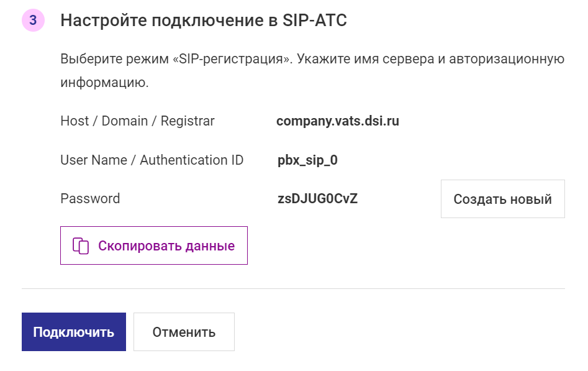
Task: Click the word авторизационную in the description
Action: coord(507,59)
